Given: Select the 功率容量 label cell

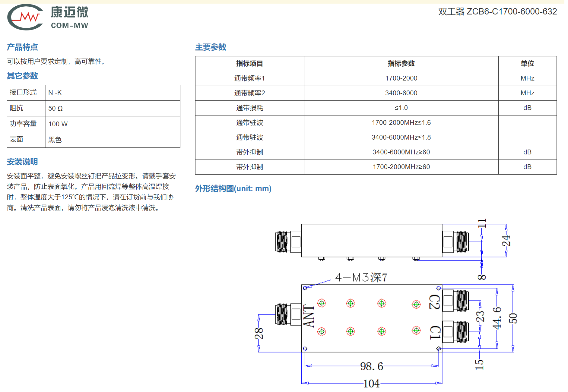Looking at the screenshot, I should 27,124.
